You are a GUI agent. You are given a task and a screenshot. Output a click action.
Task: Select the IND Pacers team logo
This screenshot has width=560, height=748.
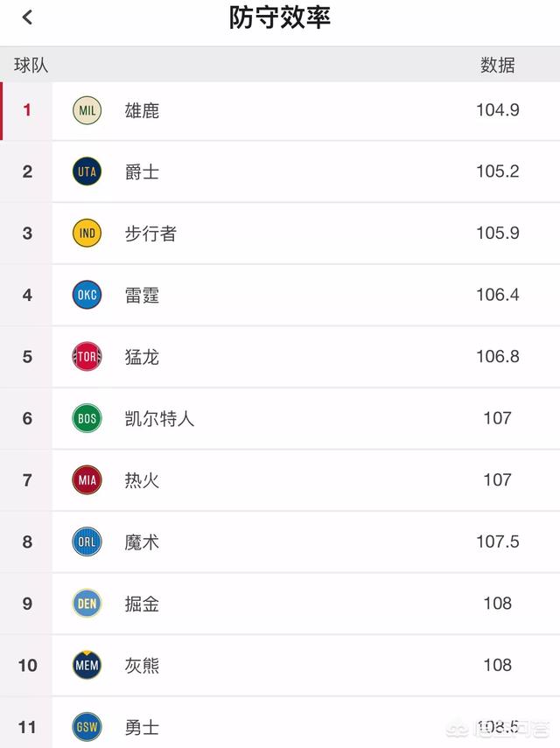87,234
